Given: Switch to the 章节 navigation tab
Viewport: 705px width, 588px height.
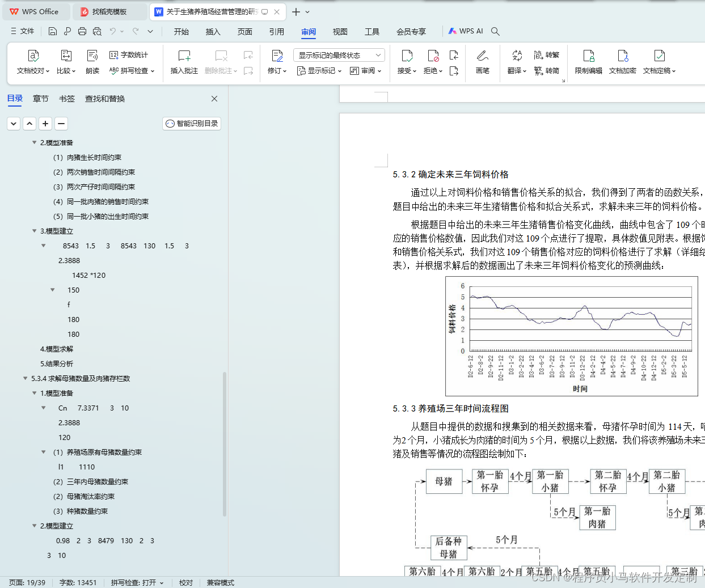Looking at the screenshot, I should pyautogui.click(x=41, y=99).
